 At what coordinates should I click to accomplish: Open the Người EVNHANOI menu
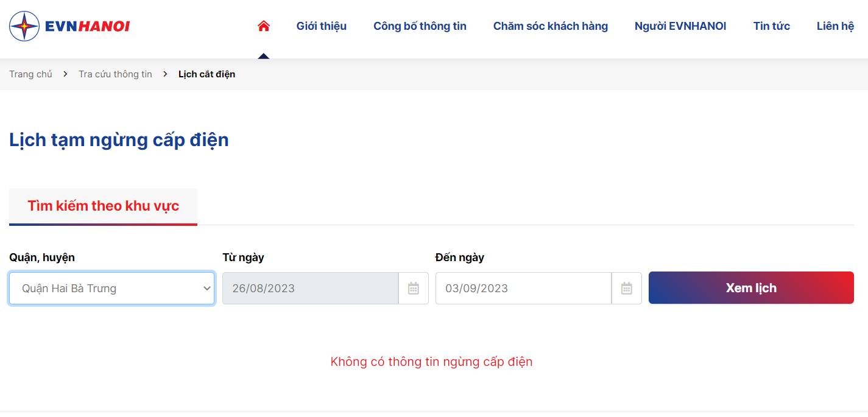pyautogui.click(x=680, y=26)
